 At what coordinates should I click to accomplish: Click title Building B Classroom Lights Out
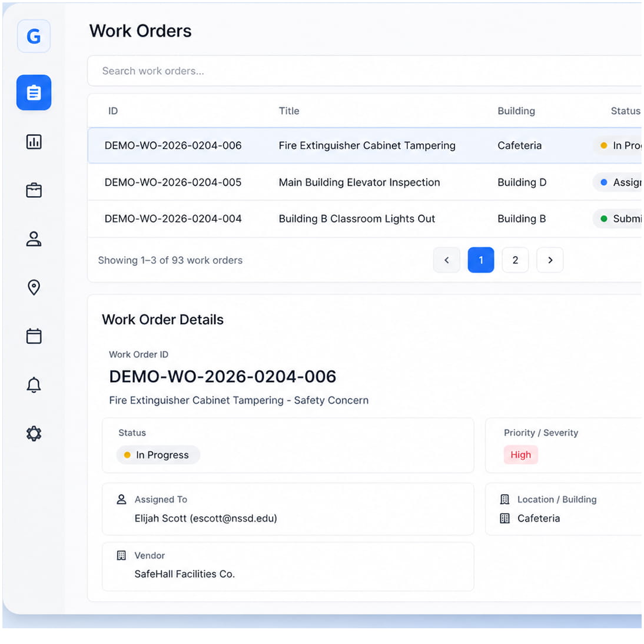(357, 218)
